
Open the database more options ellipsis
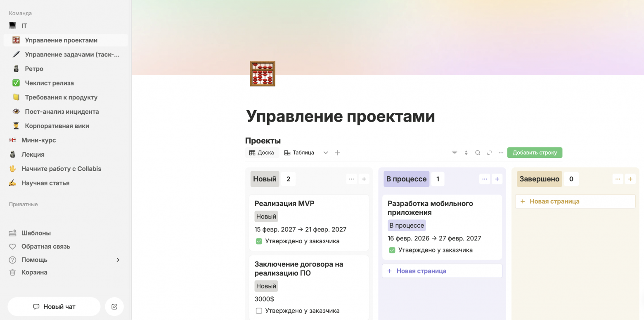[x=501, y=153]
